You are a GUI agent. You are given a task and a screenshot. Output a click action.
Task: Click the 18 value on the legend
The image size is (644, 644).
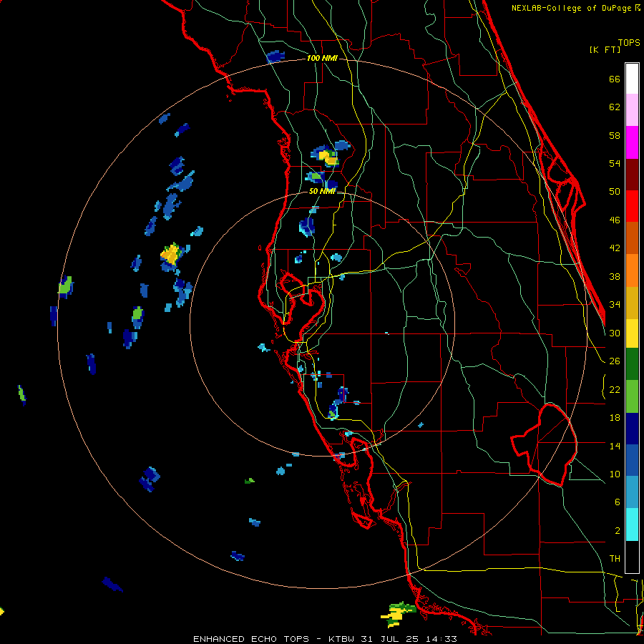click(615, 418)
